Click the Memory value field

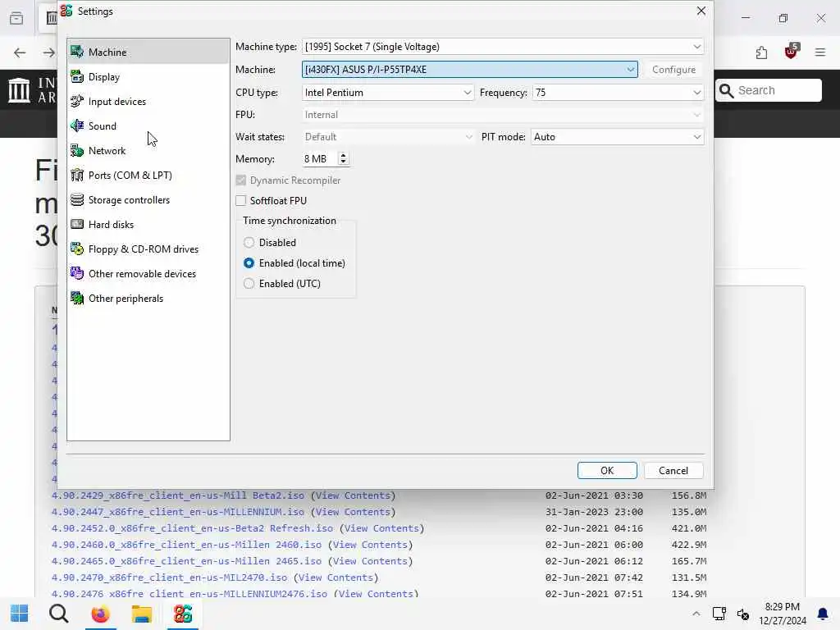tap(321, 159)
